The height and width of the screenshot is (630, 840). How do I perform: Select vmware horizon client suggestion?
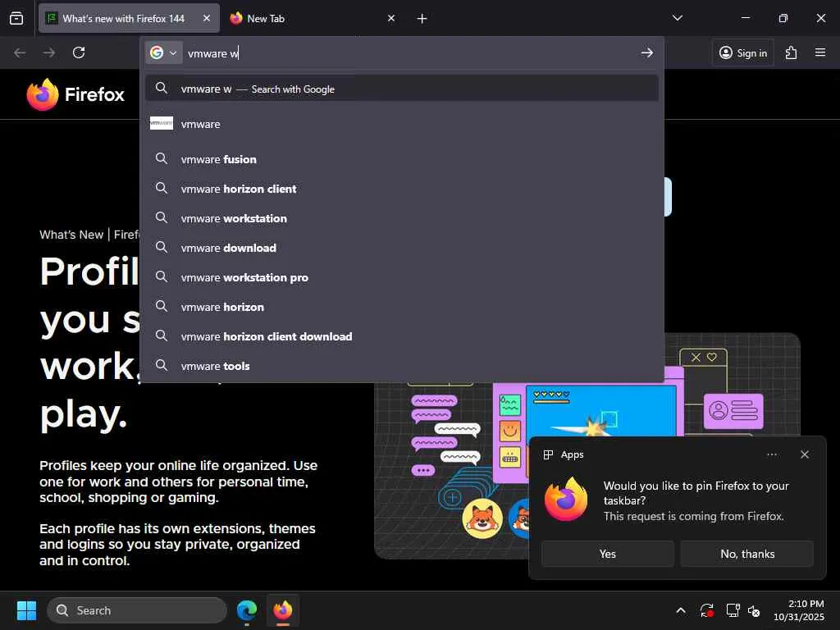(x=402, y=189)
